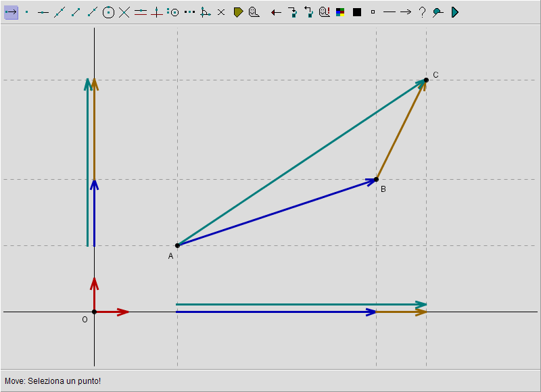Select point C on the canvas
Image resolution: width=541 pixels, height=392 pixels.
tap(426, 80)
